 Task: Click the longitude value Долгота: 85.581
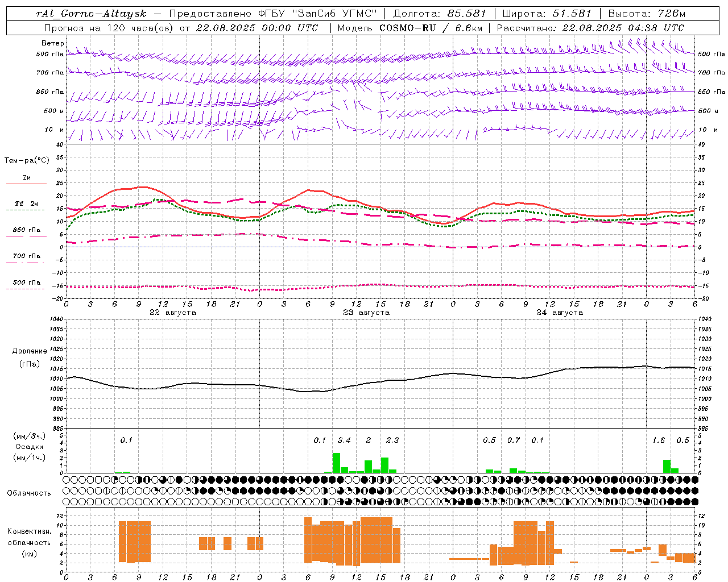pyautogui.click(x=440, y=14)
